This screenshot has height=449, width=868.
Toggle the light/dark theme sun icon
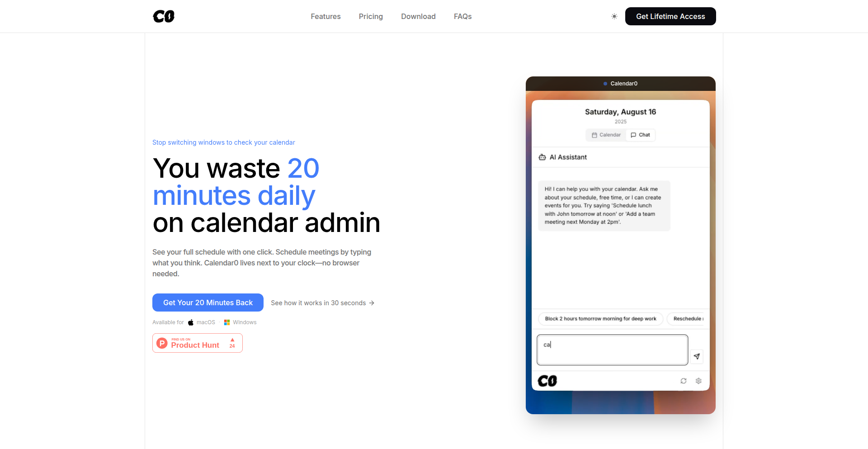(614, 16)
